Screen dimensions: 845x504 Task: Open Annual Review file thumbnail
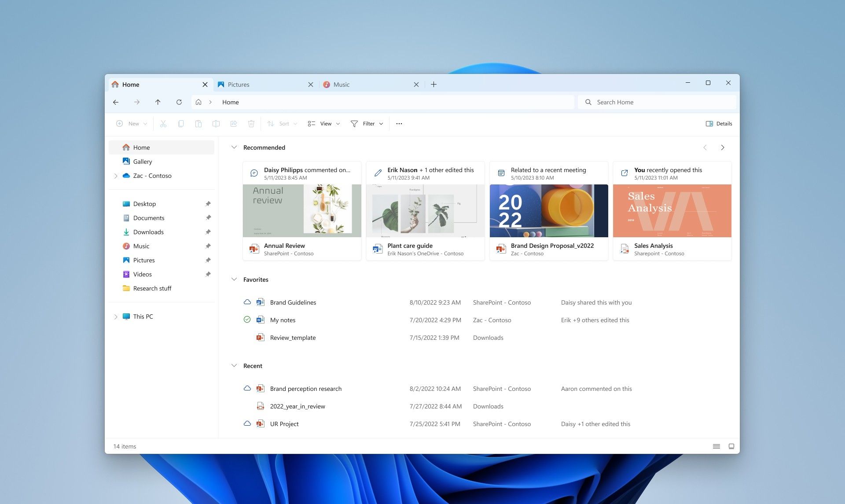coord(301,210)
